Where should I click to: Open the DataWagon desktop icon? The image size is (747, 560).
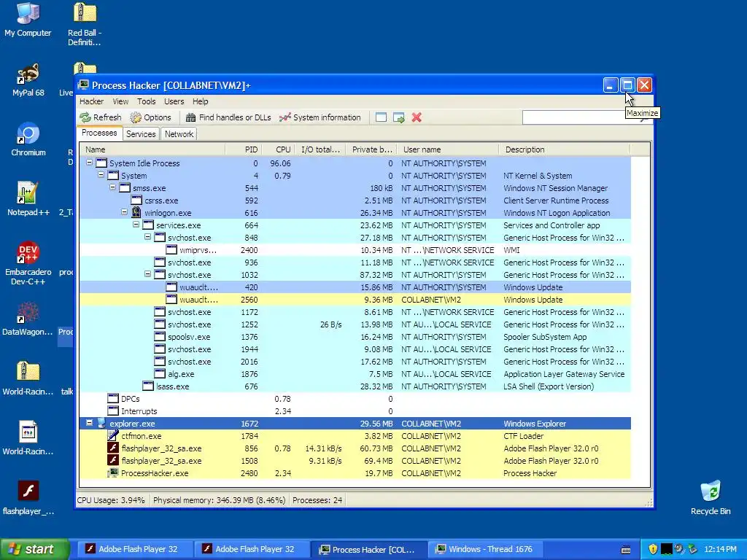point(28,319)
